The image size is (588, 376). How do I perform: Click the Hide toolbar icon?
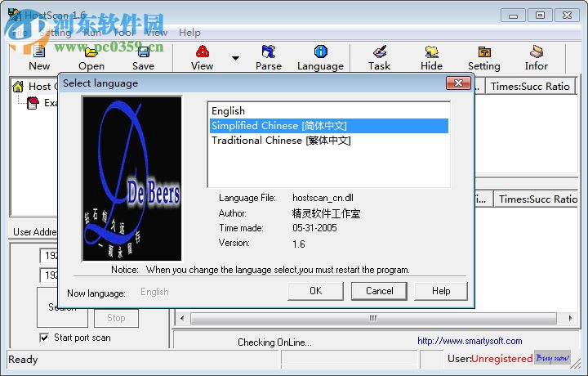tap(432, 58)
